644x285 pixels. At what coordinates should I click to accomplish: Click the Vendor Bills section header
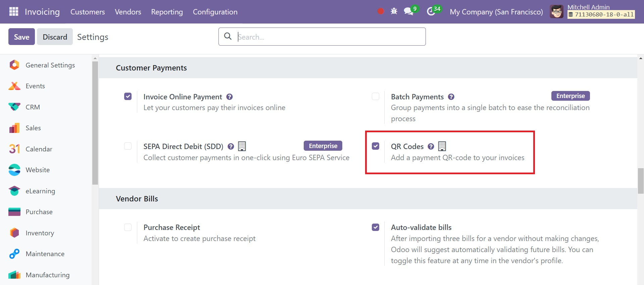coord(137,199)
